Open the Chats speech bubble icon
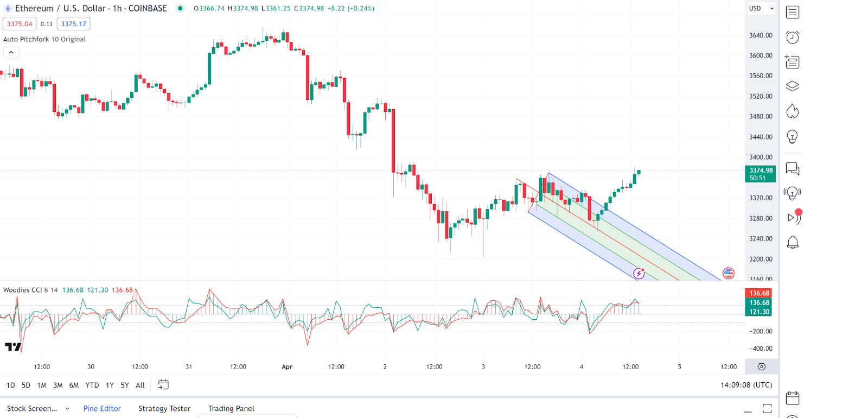Image resolution: width=868 pixels, height=418 pixels. (x=793, y=169)
